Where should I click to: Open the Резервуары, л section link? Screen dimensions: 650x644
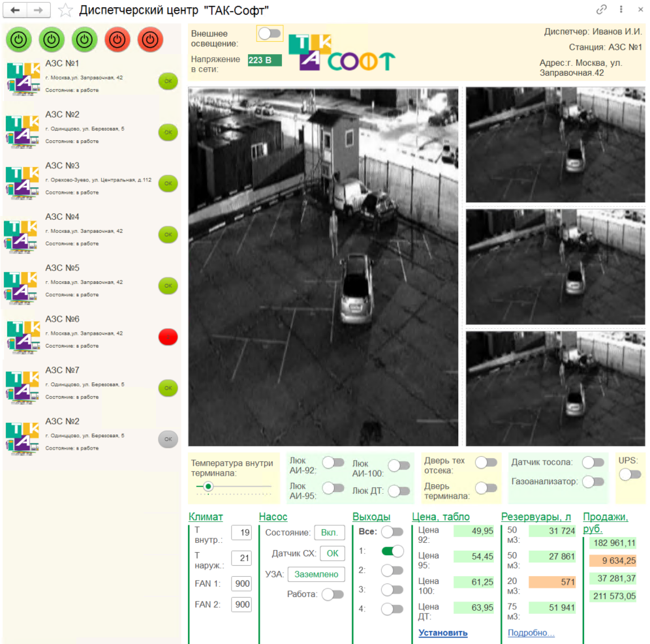(536, 517)
